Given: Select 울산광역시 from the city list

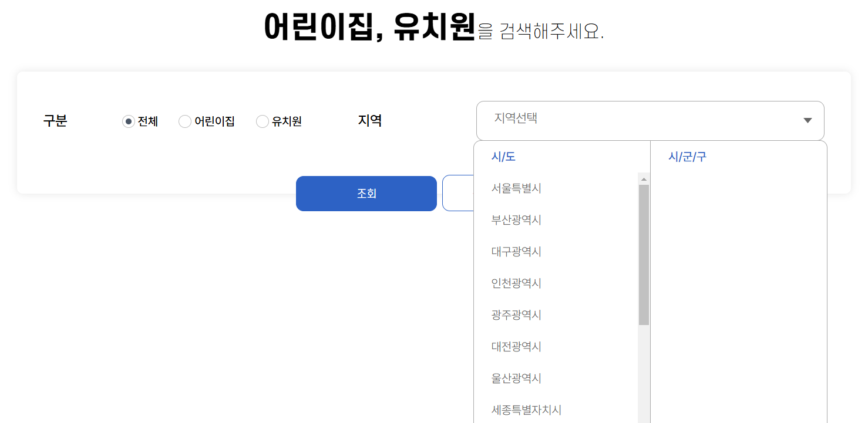Looking at the screenshot, I should pos(516,378).
